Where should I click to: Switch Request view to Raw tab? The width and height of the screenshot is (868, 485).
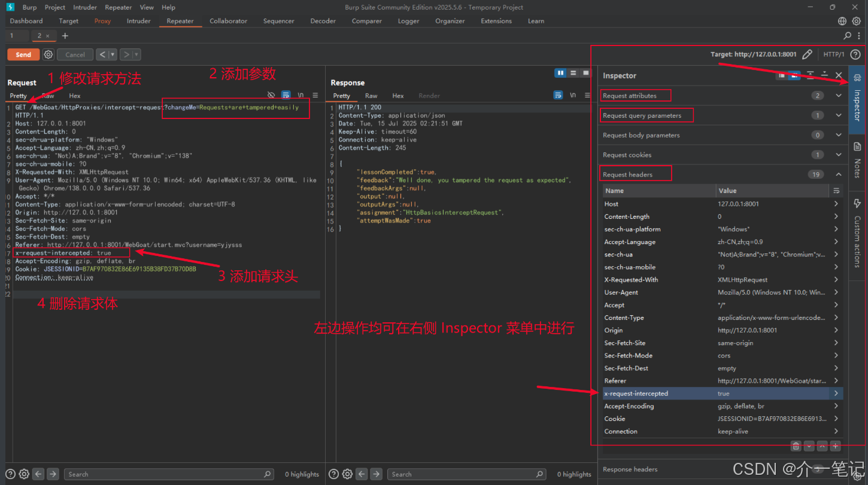pos(48,96)
